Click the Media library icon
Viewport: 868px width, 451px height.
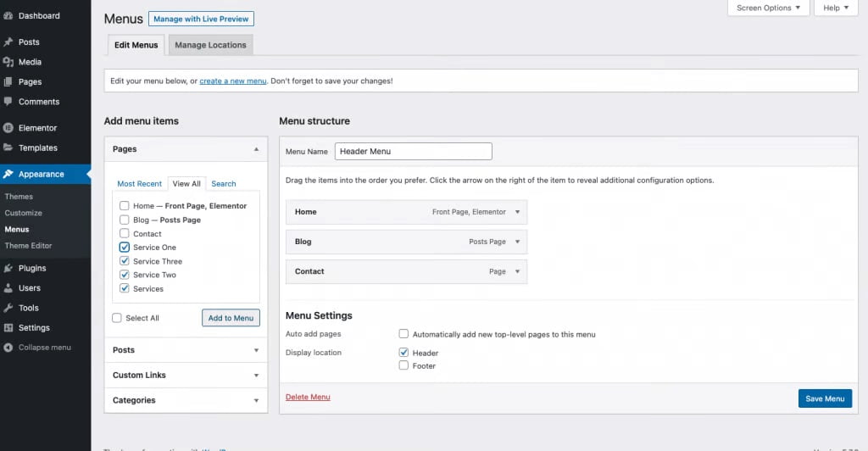pos(8,62)
